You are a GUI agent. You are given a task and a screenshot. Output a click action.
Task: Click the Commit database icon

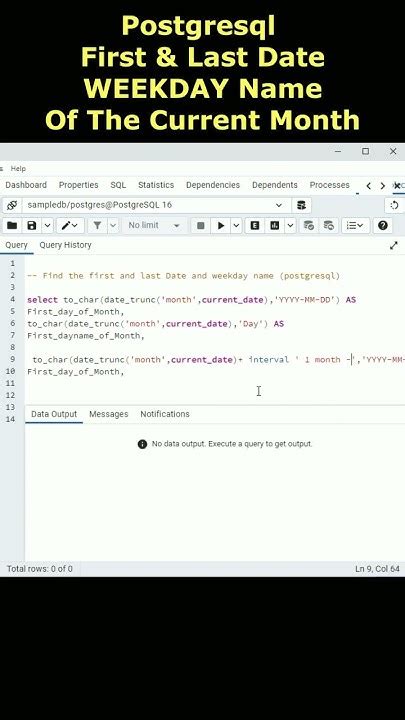point(309,225)
